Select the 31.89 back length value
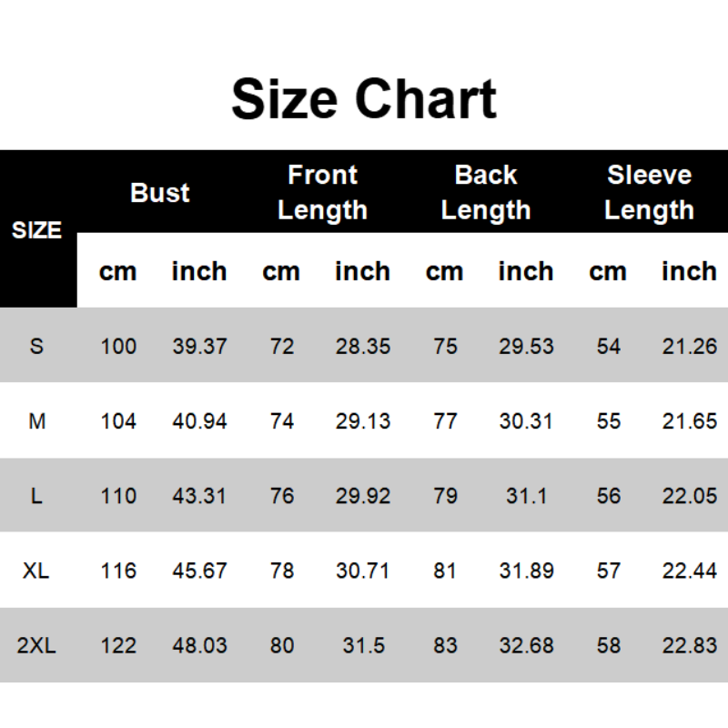 [x=526, y=571]
